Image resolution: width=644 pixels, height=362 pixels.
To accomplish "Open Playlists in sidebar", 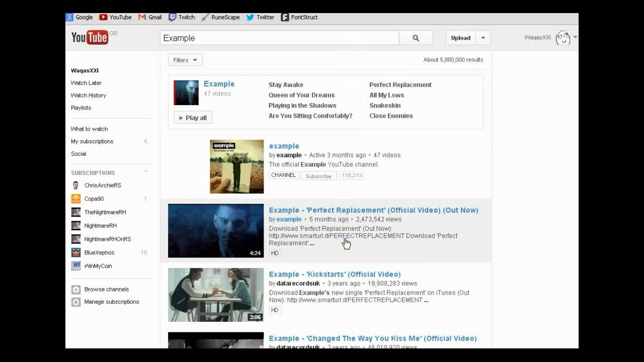I will click(x=81, y=108).
